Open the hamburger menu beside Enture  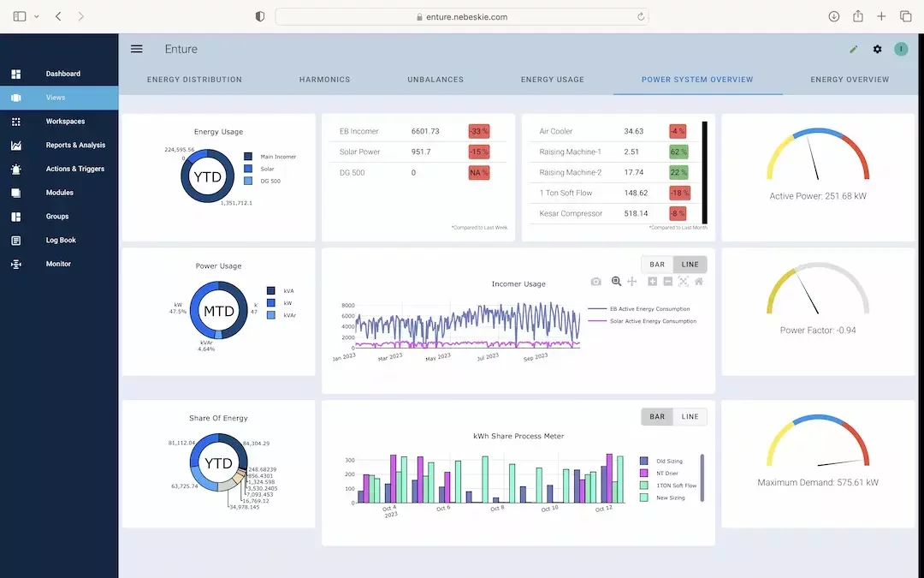click(x=137, y=49)
